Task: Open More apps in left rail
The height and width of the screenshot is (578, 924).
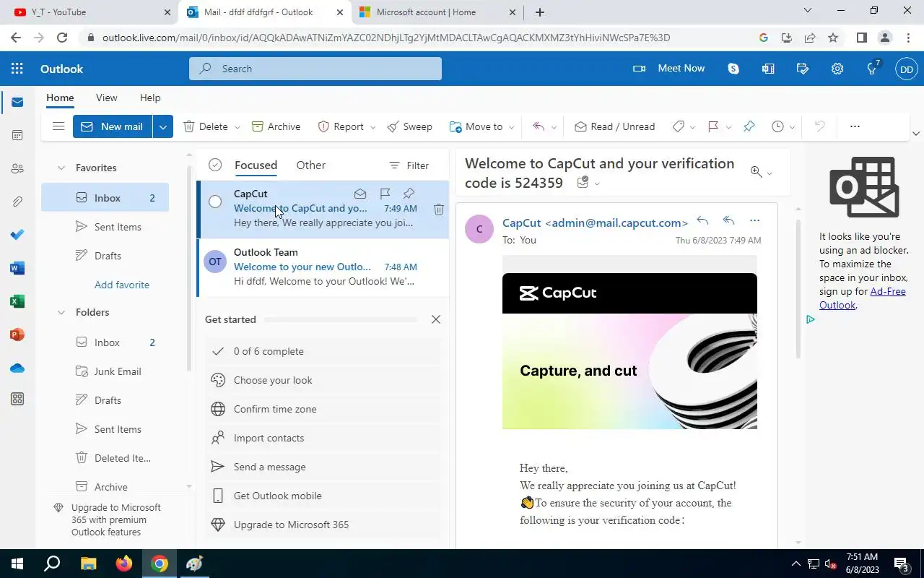Action: [x=17, y=399]
